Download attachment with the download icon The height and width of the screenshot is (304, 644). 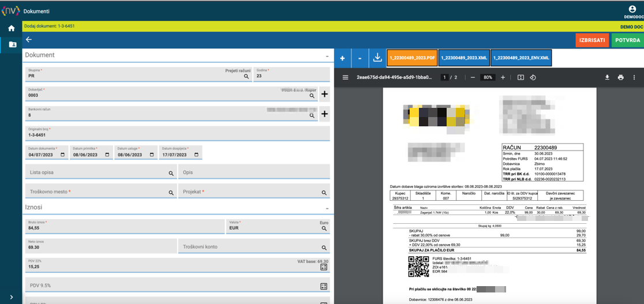(377, 58)
